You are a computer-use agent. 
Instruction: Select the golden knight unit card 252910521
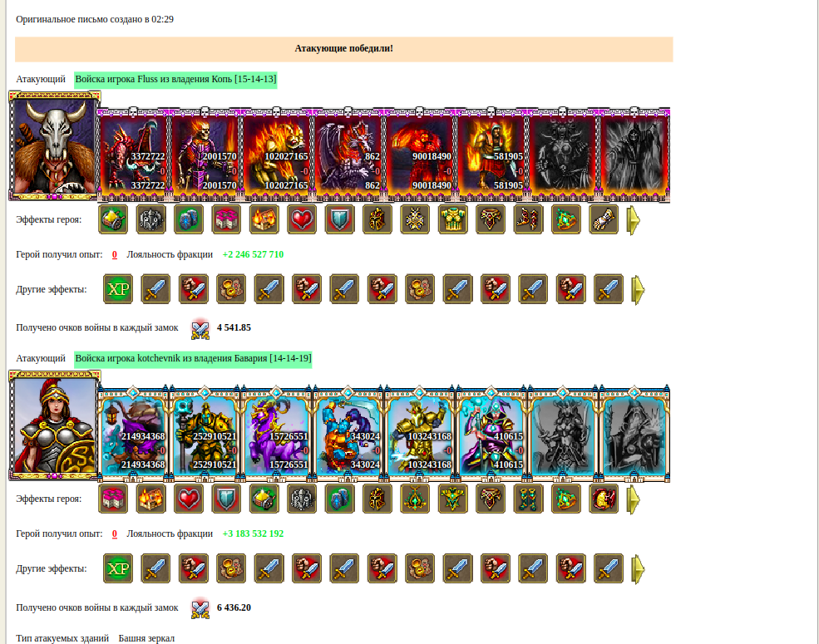coord(205,434)
